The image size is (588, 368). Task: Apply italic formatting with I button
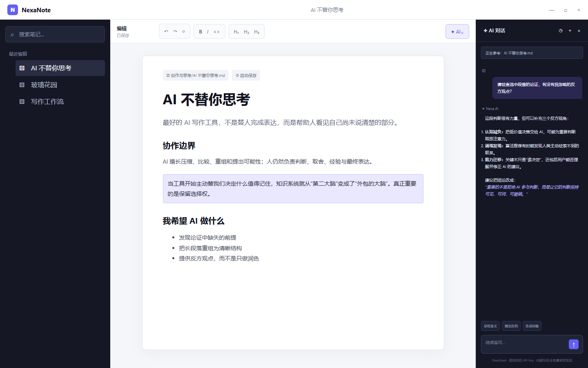208,31
